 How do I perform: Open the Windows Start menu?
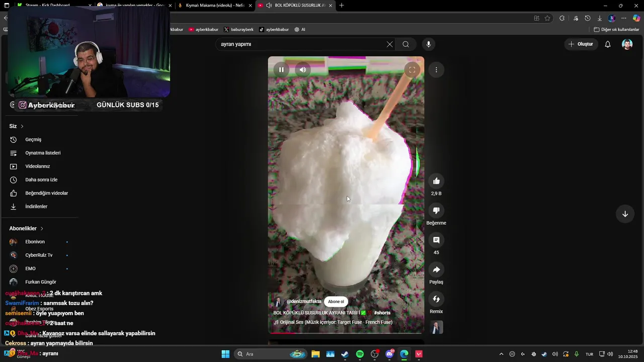[225, 354]
